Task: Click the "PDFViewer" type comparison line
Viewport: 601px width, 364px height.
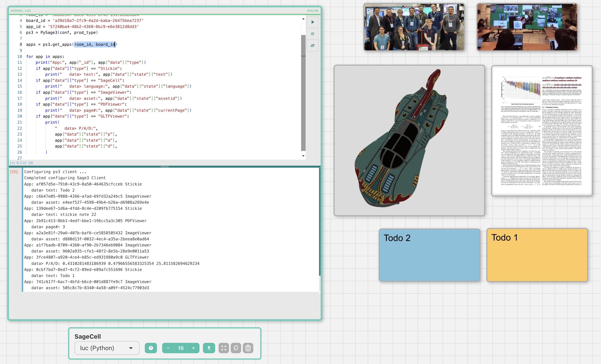Action: click(81, 104)
